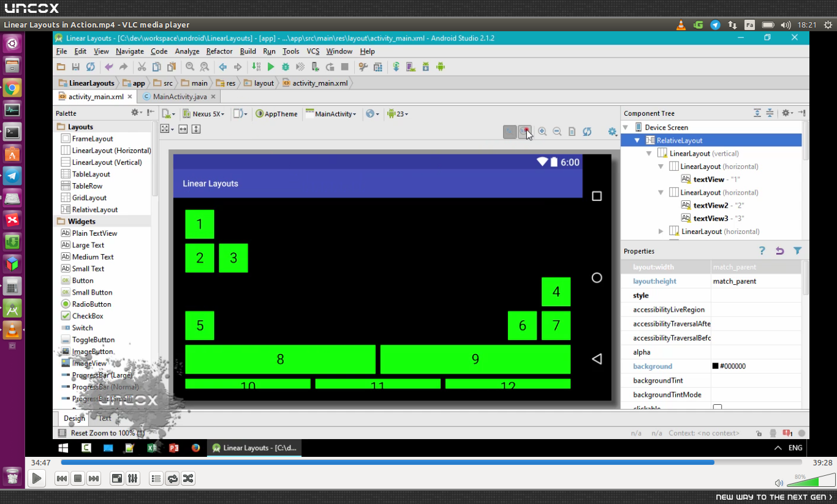
Task: Click the Find magnifier icon in the toolbar
Action: click(190, 67)
